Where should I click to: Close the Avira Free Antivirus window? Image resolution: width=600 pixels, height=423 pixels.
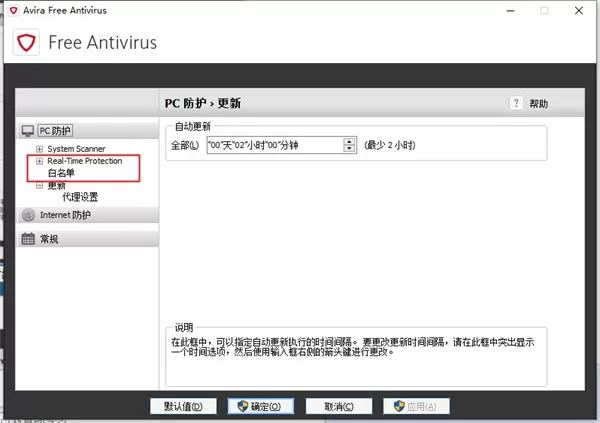click(x=579, y=11)
